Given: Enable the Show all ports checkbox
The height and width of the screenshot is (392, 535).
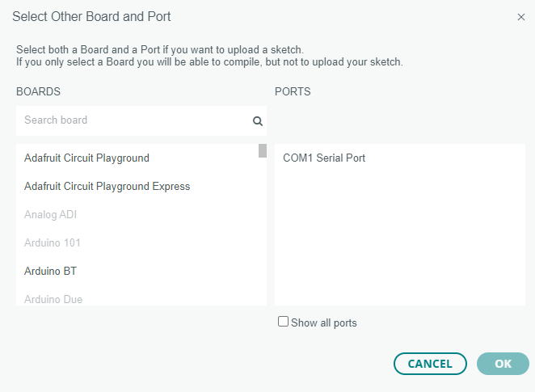Looking at the screenshot, I should (283, 322).
